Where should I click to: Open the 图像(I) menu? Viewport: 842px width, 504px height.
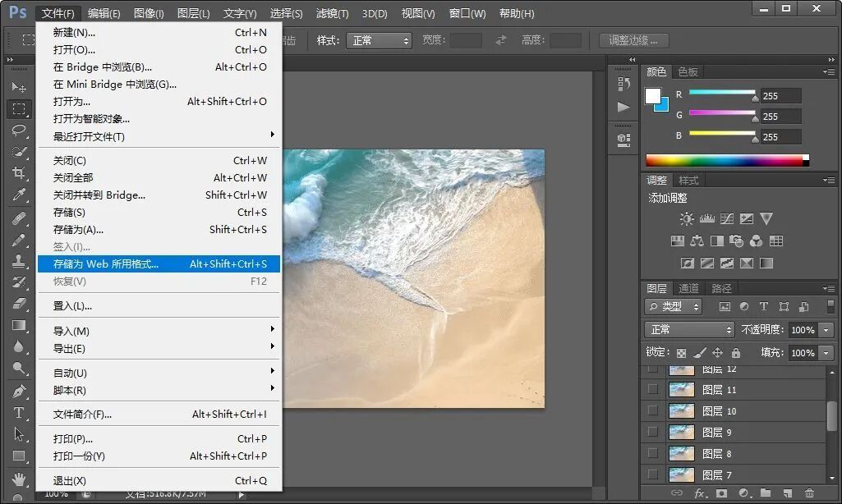coord(149,13)
